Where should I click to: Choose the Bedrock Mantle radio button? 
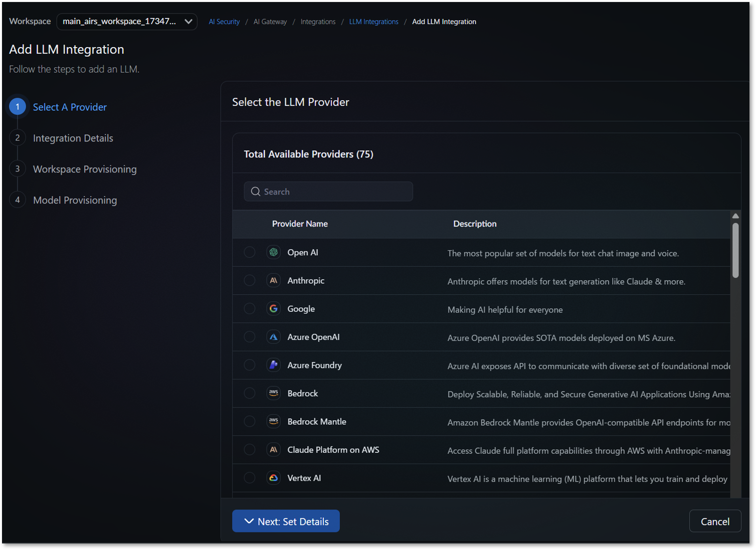coord(249,421)
